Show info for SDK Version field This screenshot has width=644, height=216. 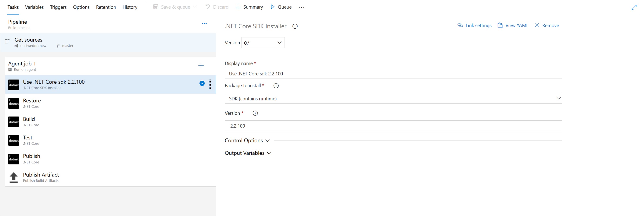tap(255, 113)
